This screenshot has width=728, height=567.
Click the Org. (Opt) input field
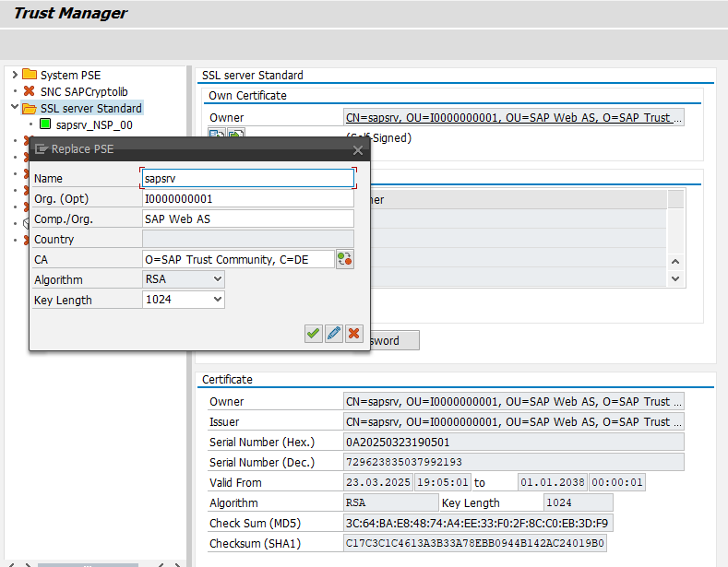point(248,198)
